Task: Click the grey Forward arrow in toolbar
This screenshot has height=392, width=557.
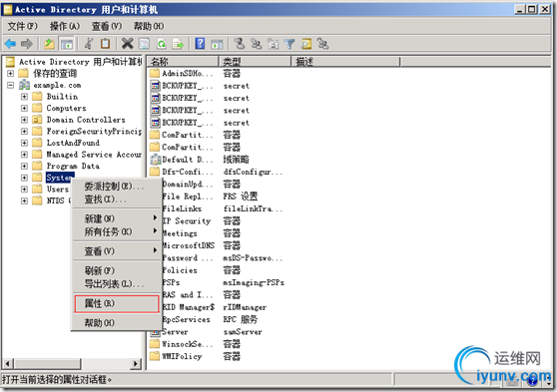Action: 27,44
